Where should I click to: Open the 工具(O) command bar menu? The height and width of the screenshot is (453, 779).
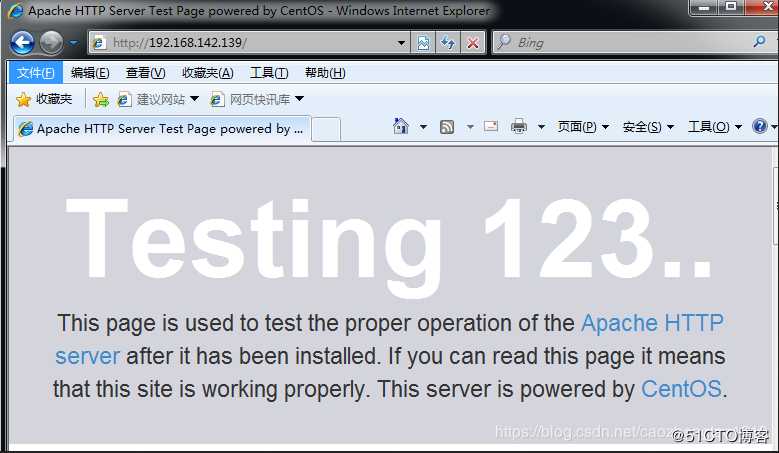click(715, 127)
